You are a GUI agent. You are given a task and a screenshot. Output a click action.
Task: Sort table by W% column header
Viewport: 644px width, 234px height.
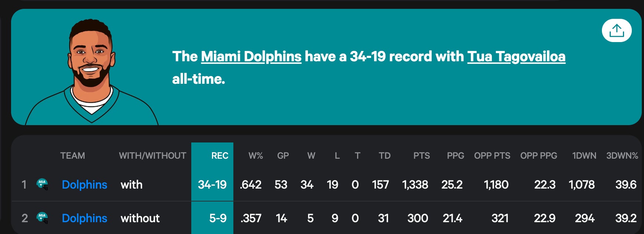click(x=256, y=156)
